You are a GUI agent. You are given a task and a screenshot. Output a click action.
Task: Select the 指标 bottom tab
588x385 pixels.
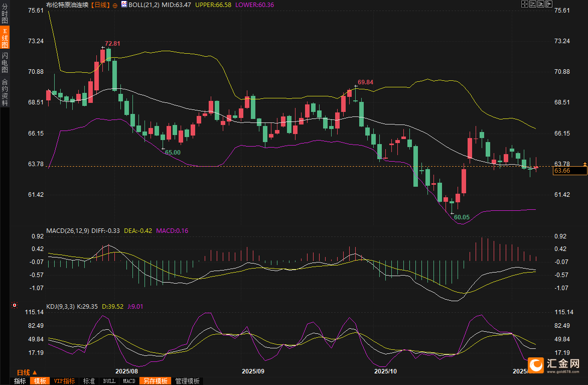coord(20,381)
